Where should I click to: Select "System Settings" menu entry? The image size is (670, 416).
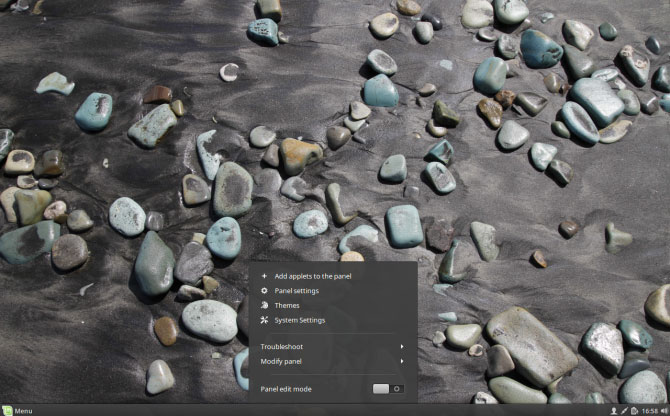[x=300, y=320]
